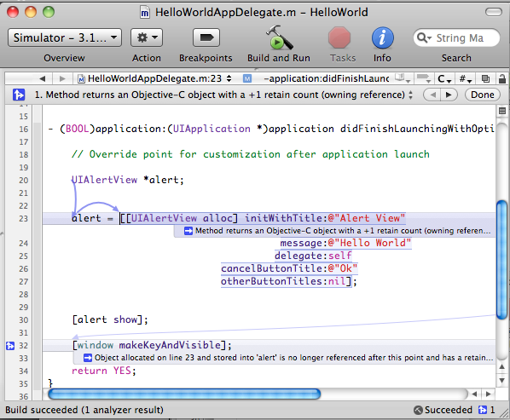The image size is (510, 420).
Task: Click line number 23 in the gutter
Action: point(23,219)
